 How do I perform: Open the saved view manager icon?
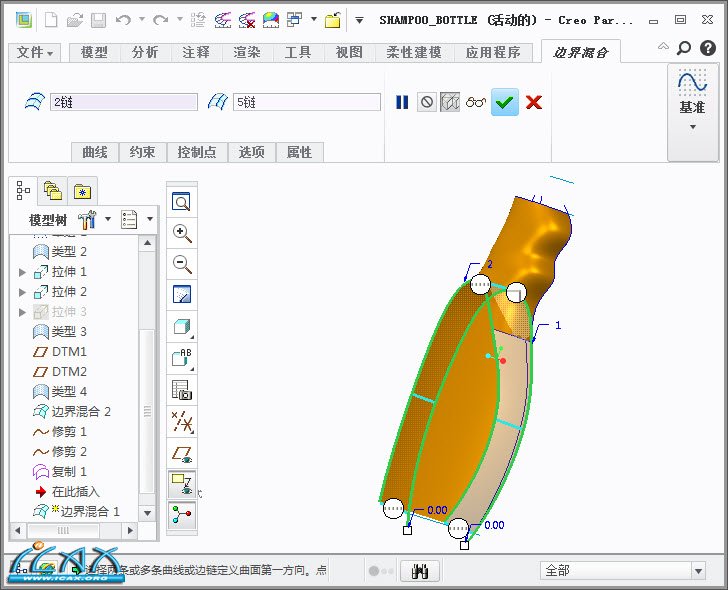[x=182, y=390]
